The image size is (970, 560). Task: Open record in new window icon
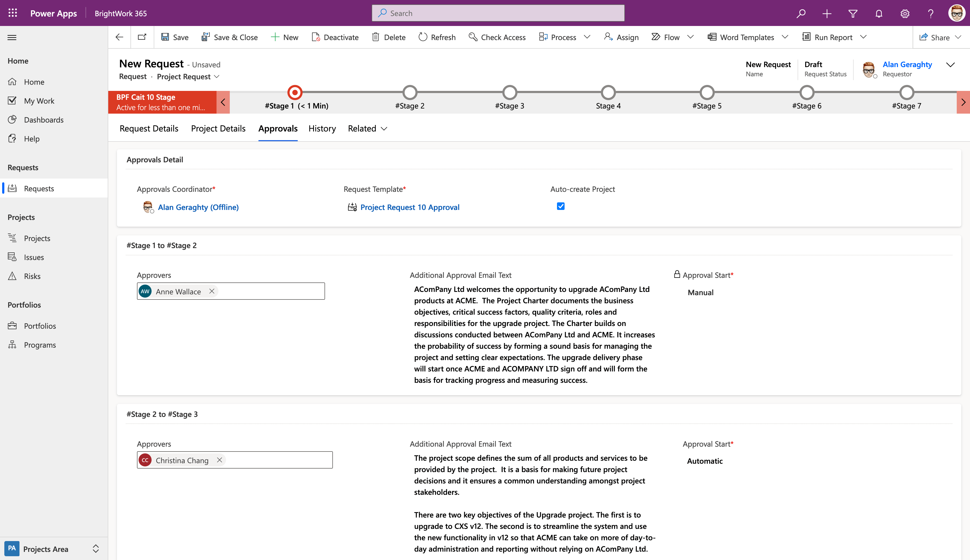(142, 37)
